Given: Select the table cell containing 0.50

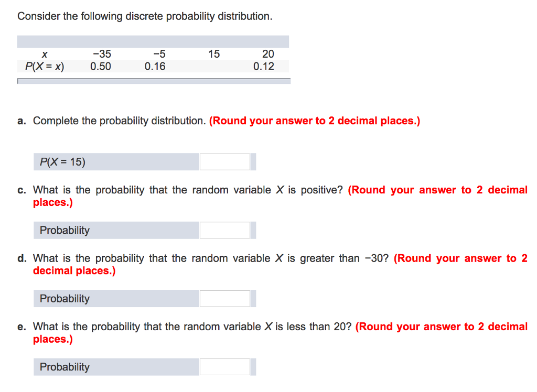Looking at the screenshot, I should pos(100,66).
